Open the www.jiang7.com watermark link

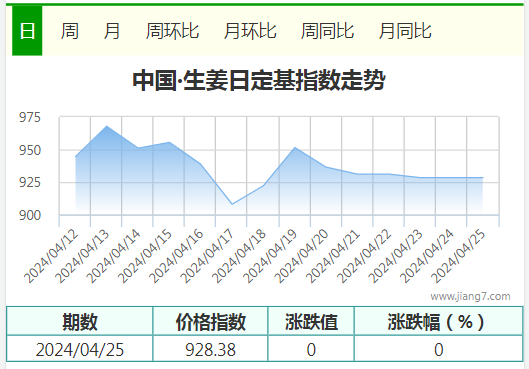coord(470,296)
